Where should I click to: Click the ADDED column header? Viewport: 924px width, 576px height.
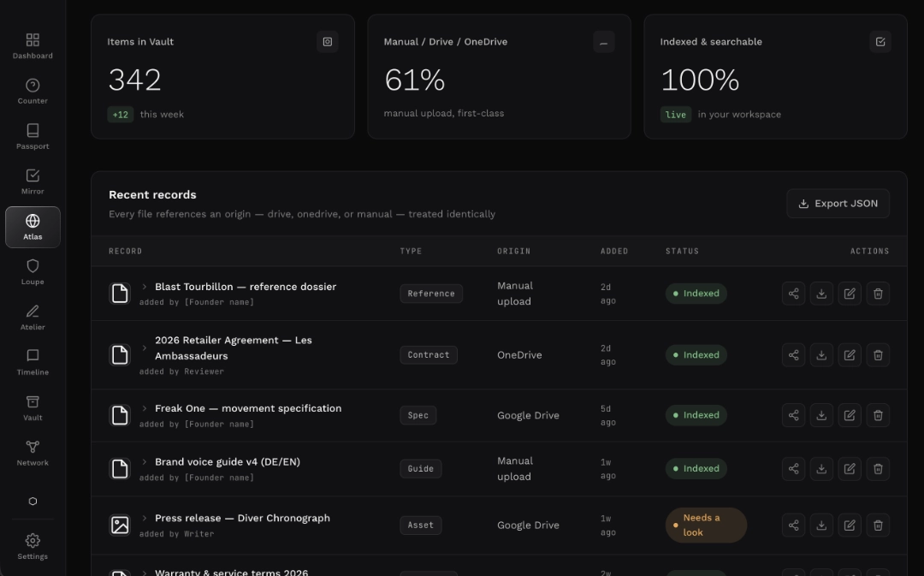click(614, 251)
